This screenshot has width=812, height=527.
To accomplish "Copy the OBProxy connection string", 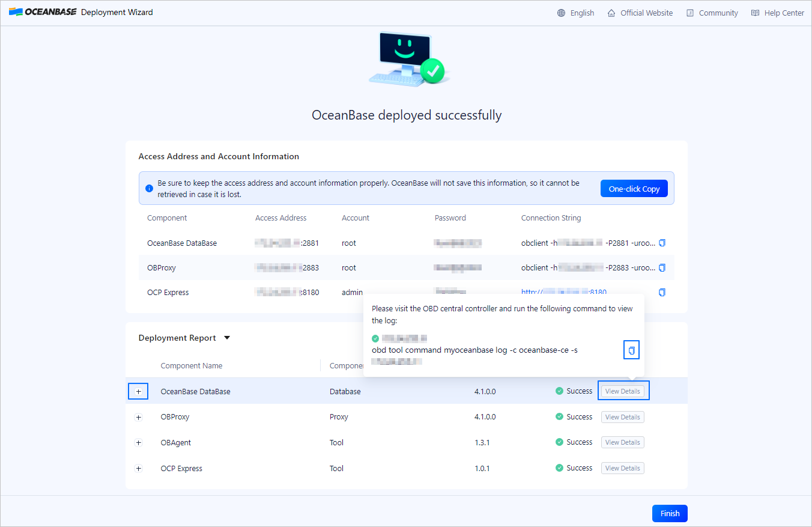I will point(662,267).
